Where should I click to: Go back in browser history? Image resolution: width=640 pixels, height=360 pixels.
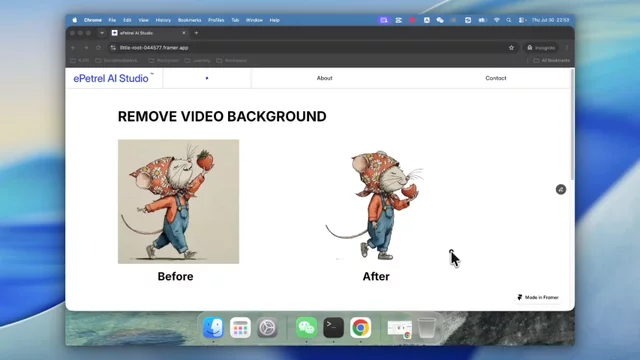[x=73, y=48]
